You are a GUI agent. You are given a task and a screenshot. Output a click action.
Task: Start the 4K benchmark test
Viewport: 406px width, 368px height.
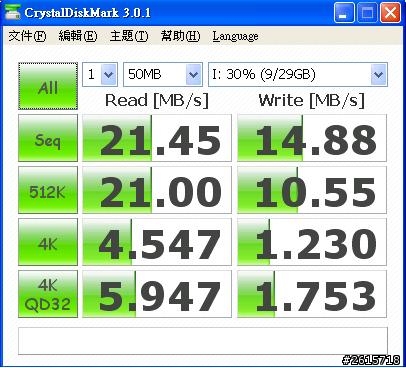[48, 242]
